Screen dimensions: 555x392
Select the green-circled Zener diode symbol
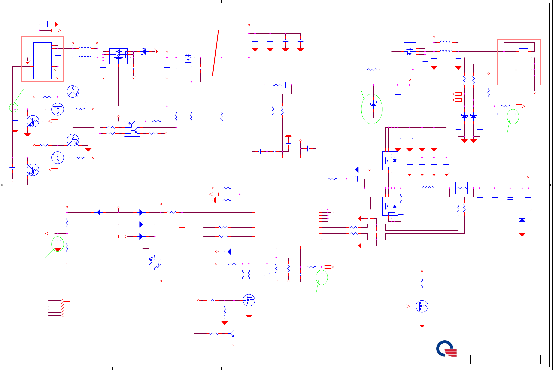(x=373, y=105)
